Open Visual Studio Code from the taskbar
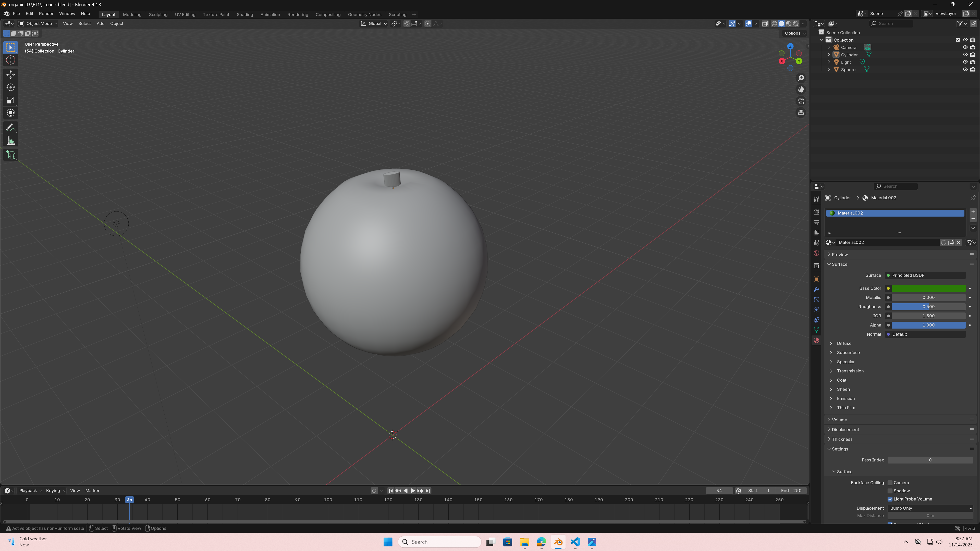The height and width of the screenshot is (551, 980). 575,542
